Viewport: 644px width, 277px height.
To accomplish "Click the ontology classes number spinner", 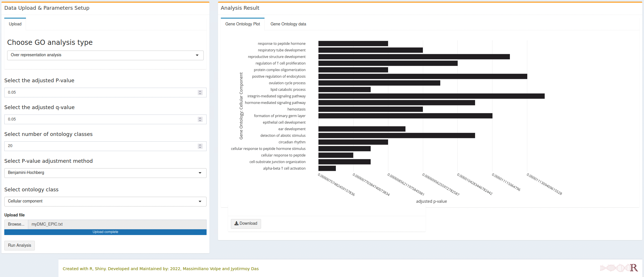I will (200, 146).
